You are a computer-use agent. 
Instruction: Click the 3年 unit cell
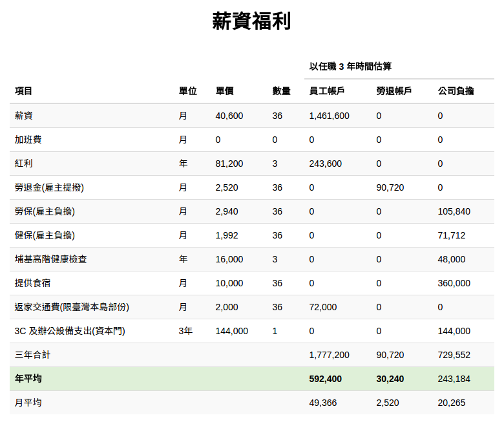[x=185, y=331]
